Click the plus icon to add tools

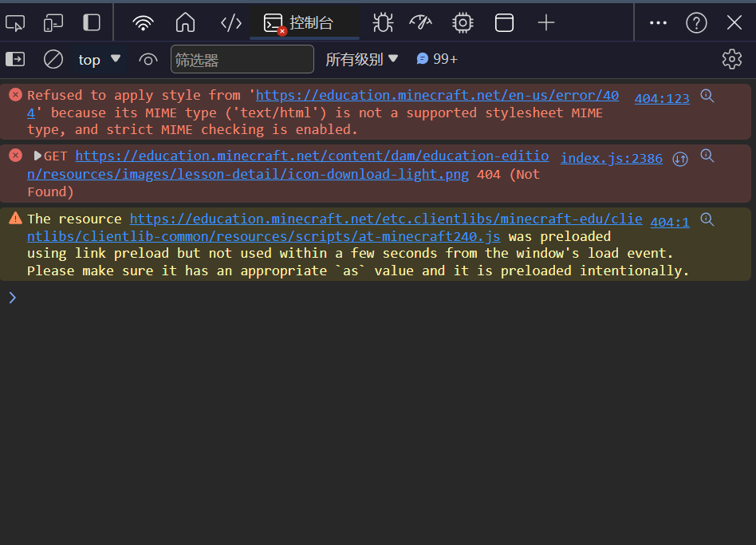[546, 23]
